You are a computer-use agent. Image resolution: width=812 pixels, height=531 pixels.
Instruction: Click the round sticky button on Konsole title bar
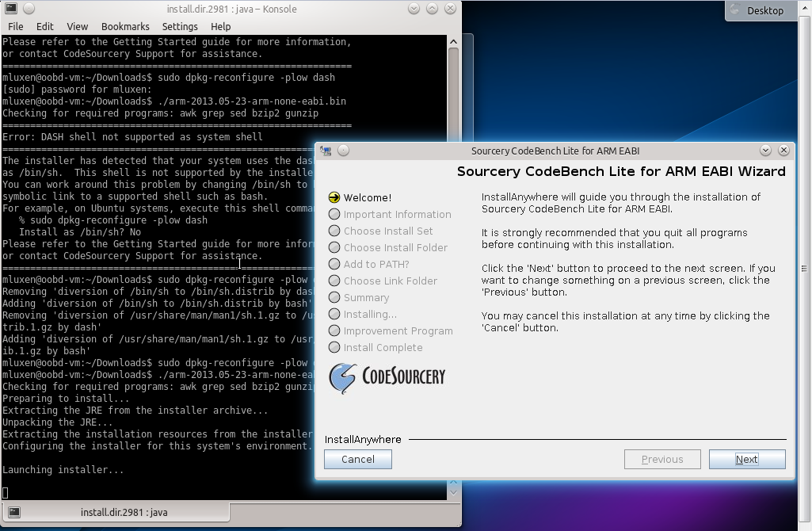point(29,9)
